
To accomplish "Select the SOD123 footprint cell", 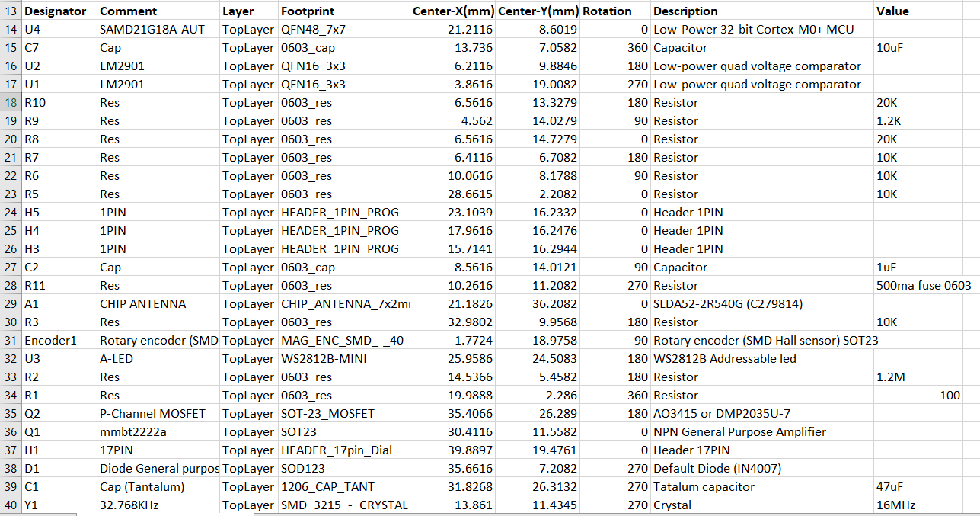I will click(x=344, y=469).
